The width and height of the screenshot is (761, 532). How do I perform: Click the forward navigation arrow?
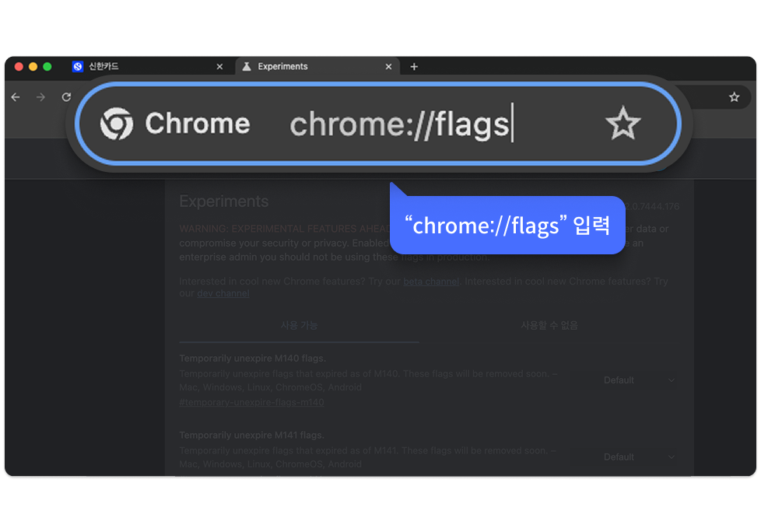coord(40,97)
